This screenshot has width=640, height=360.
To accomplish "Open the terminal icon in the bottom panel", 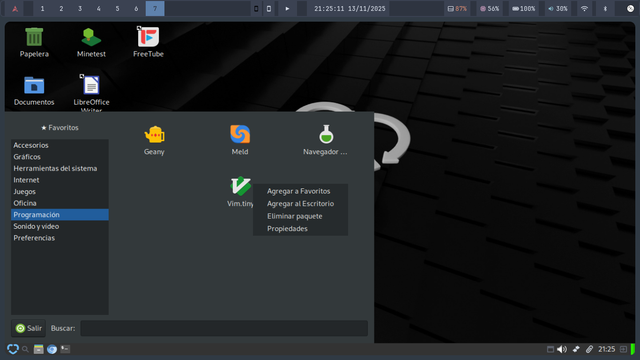I will (x=65, y=349).
